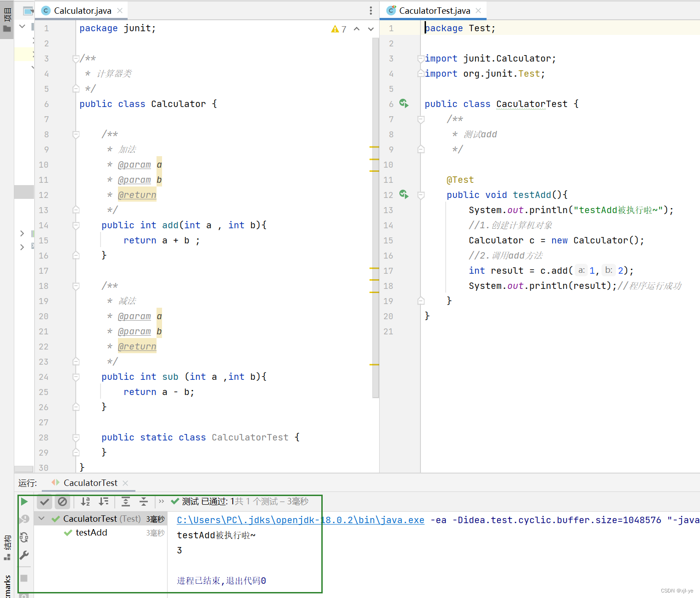Toggle alphabetical sorting of test results
This screenshot has height=598, width=700.
[x=85, y=502]
